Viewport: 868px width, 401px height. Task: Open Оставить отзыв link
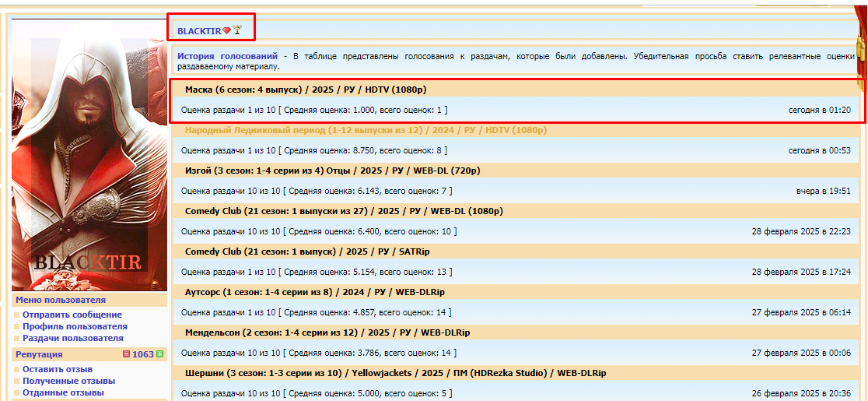click(58, 369)
